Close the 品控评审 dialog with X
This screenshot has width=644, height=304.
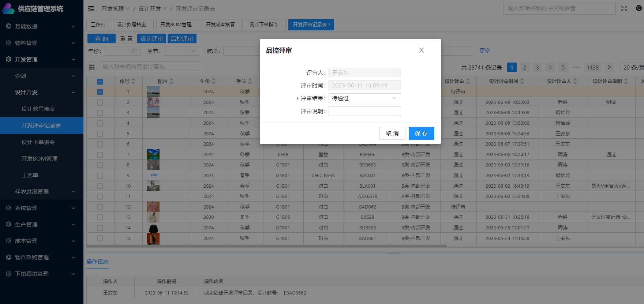pyautogui.click(x=421, y=50)
